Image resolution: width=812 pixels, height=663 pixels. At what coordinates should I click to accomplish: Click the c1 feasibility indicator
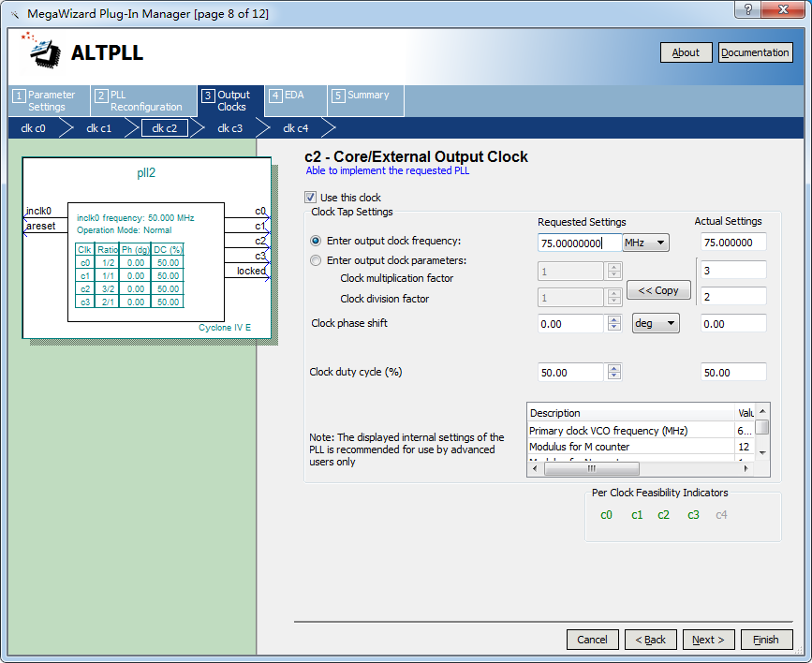point(637,515)
